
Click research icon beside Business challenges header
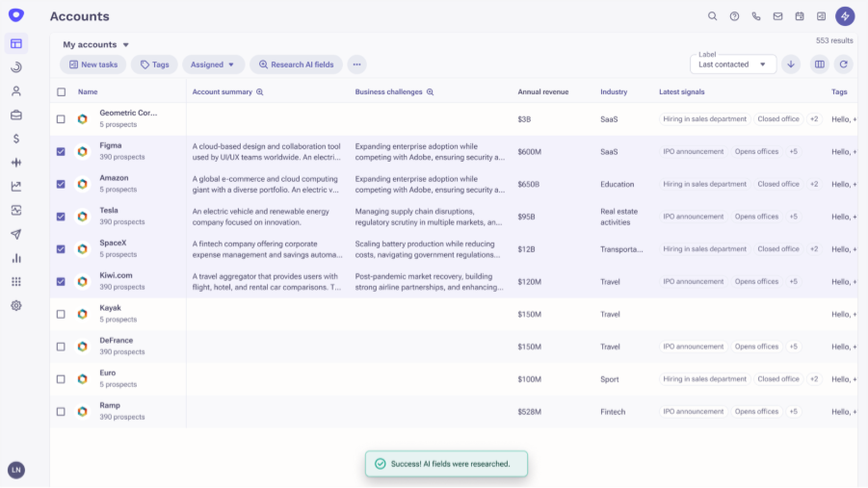(430, 91)
